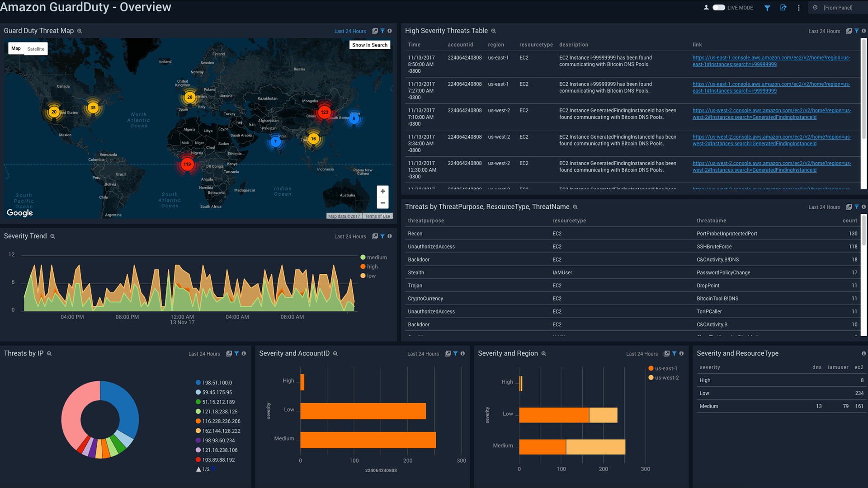
Task: Click the info icon on Severity Trend panel
Action: [x=389, y=236]
